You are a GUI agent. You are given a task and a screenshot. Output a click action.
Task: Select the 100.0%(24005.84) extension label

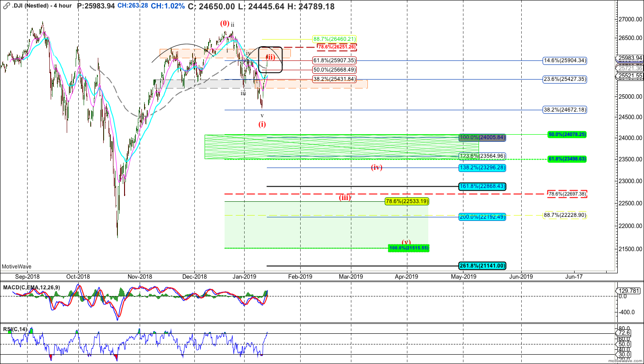click(483, 138)
